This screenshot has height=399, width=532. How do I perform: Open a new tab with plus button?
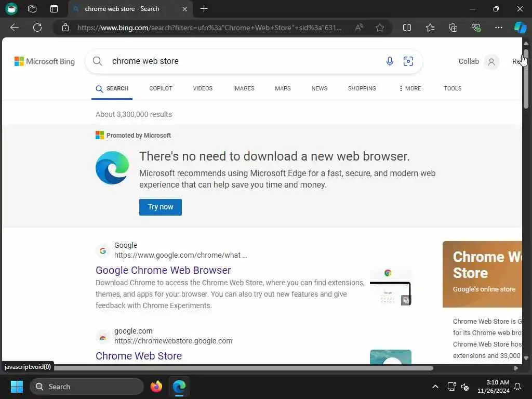(204, 9)
